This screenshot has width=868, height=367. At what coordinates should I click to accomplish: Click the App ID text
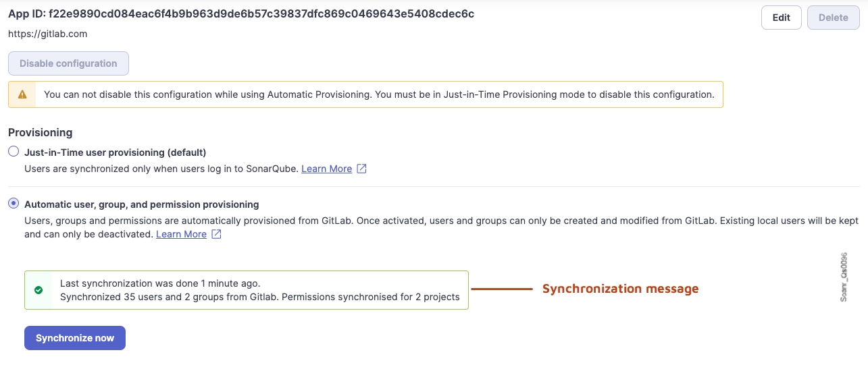coord(241,14)
